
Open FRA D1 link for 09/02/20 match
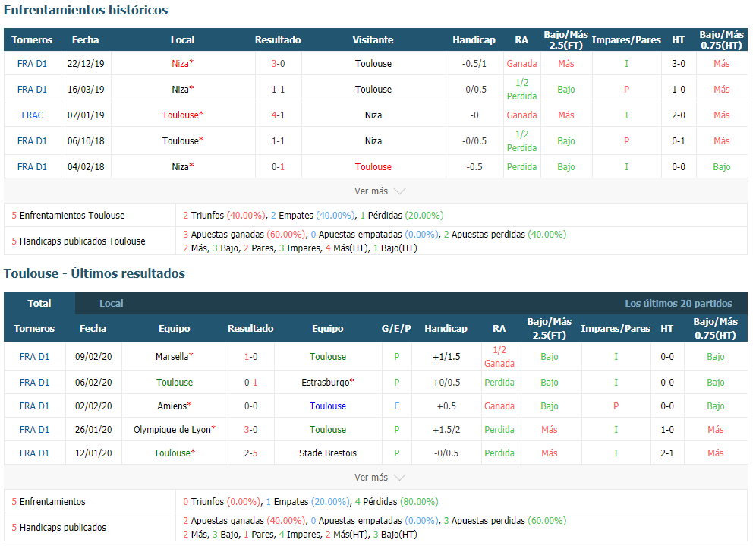pos(34,356)
